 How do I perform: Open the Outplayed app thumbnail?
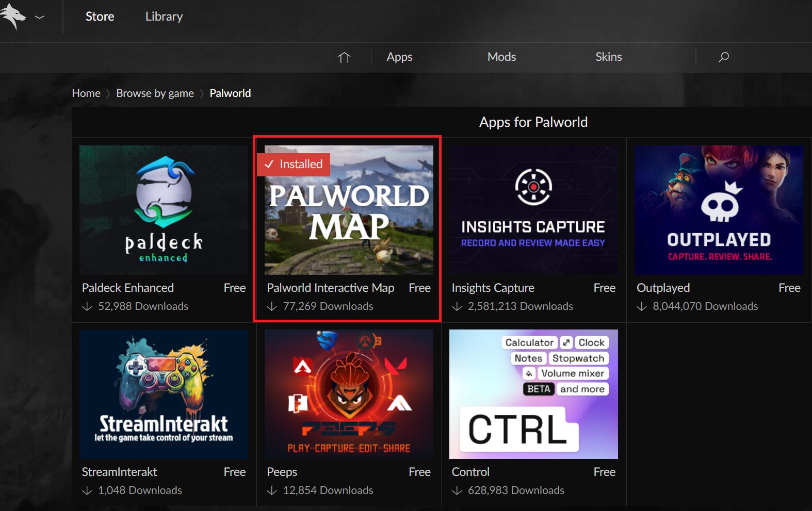(x=719, y=210)
